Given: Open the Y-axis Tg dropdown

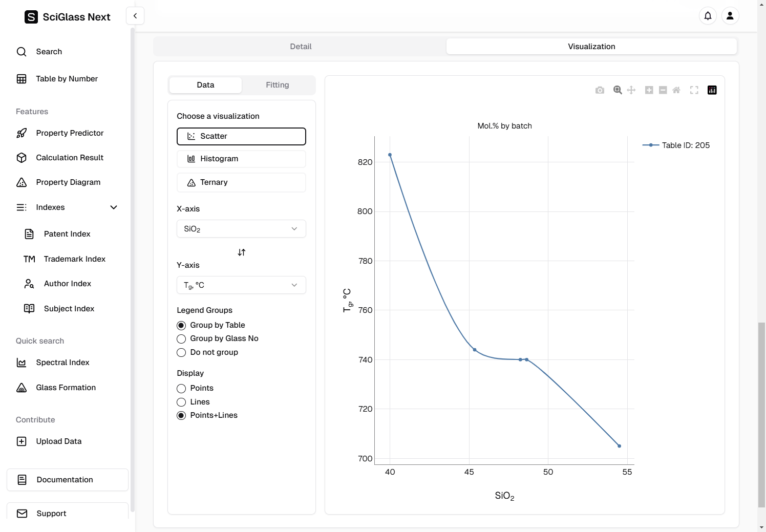Looking at the screenshot, I should pyautogui.click(x=241, y=285).
